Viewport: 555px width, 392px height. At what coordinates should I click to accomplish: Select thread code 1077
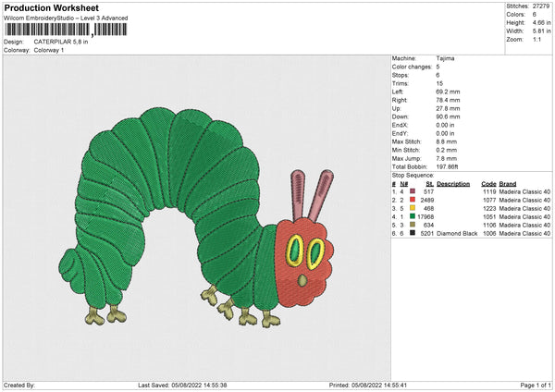point(489,201)
